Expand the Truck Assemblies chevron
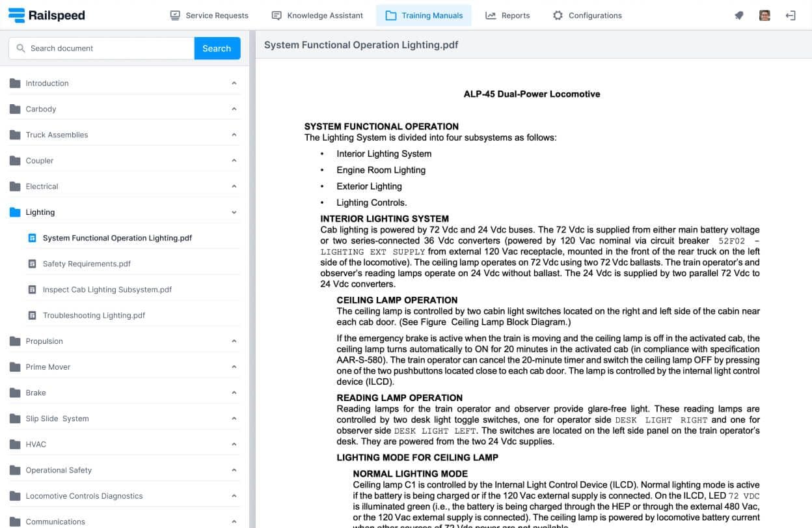Viewport: 812px width, 528px height. 234,135
